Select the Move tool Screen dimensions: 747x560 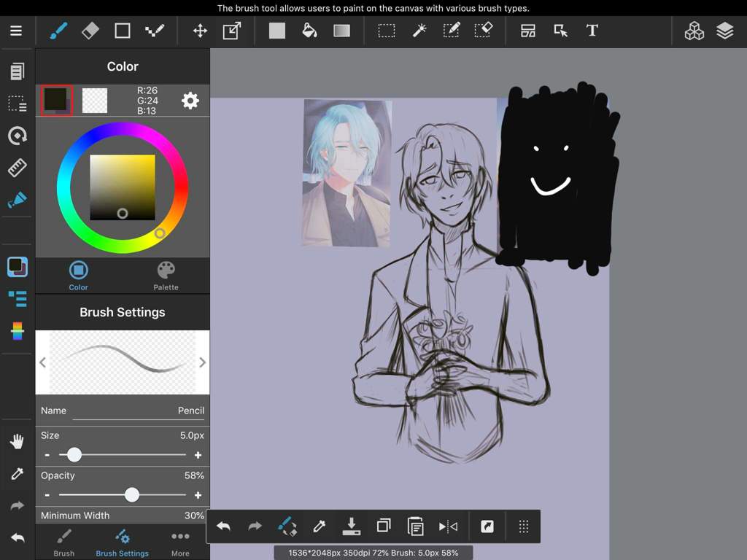point(200,31)
